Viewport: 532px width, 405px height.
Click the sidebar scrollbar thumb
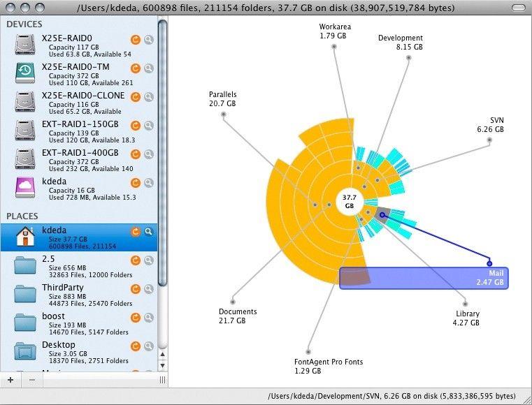162,153
